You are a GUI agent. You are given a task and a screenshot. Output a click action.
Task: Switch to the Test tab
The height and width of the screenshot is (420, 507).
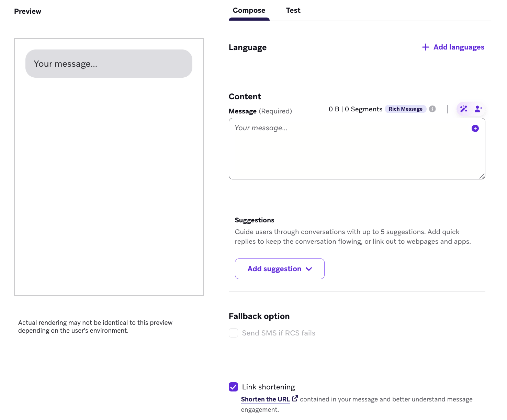click(x=293, y=10)
